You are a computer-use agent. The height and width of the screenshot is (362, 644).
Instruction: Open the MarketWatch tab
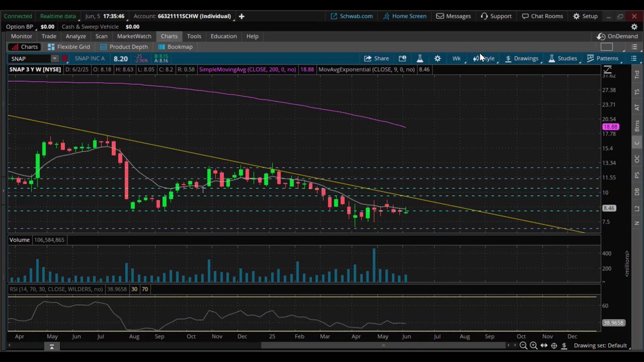click(x=134, y=36)
